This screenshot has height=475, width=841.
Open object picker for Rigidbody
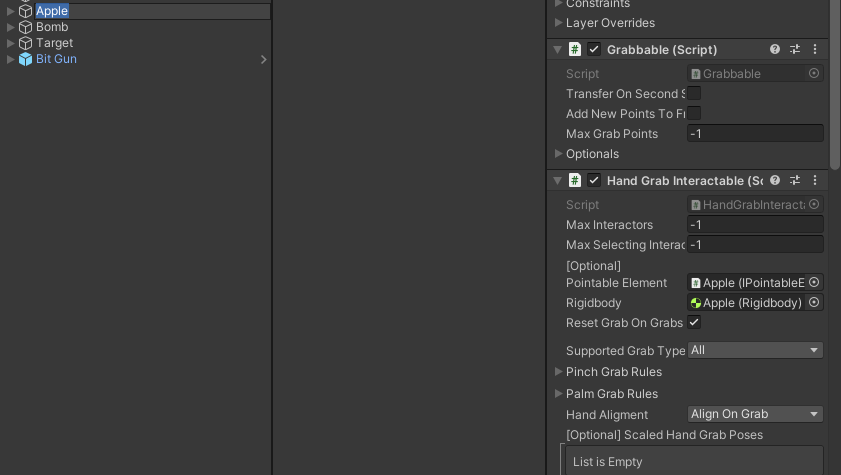pos(814,302)
